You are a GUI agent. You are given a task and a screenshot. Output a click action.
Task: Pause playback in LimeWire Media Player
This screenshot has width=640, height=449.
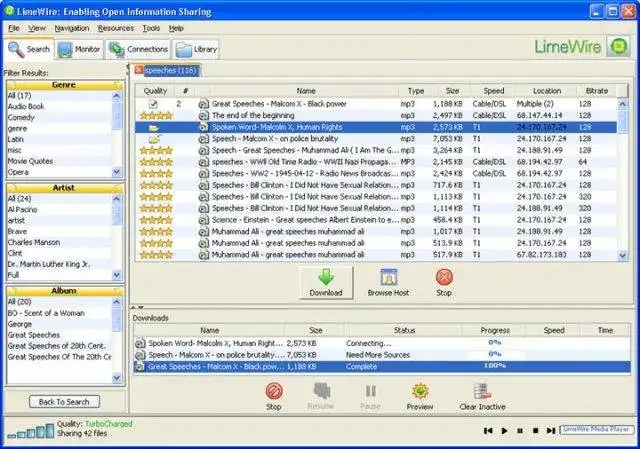click(x=520, y=431)
